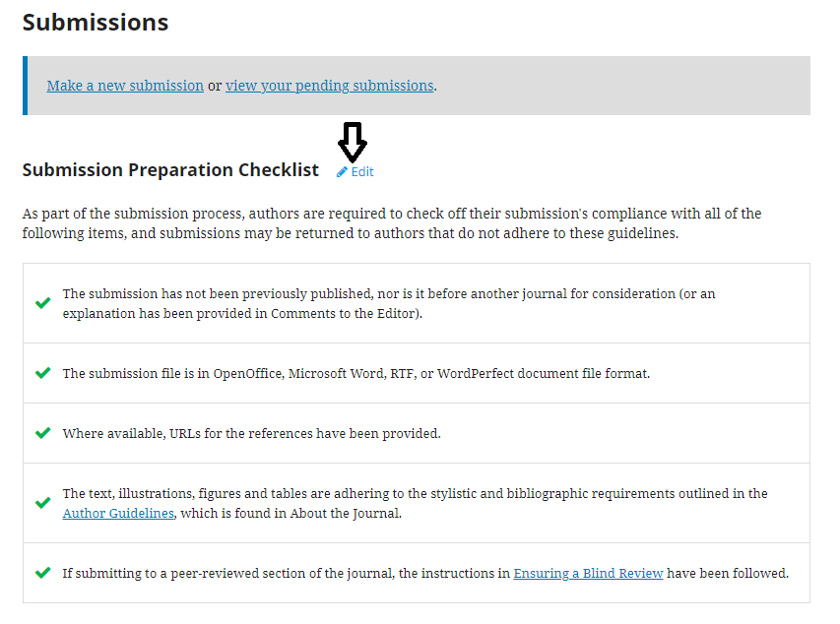Click the text about not previously published submission
Image resolution: width=840 pixels, height=624 pixels.
[x=389, y=304]
